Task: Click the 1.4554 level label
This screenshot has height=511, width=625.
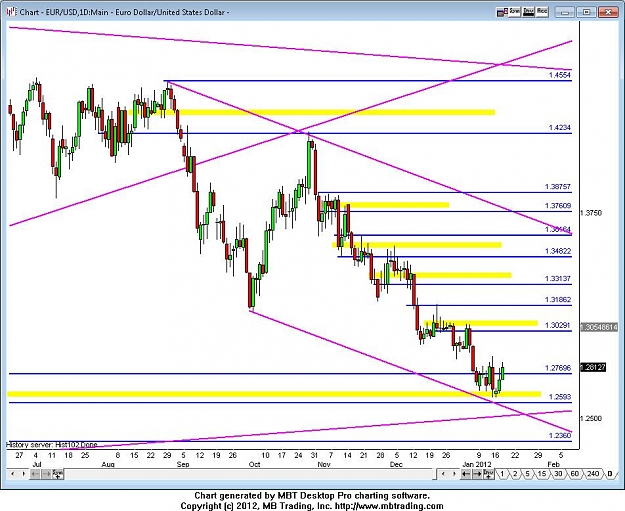Action: pos(560,75)
